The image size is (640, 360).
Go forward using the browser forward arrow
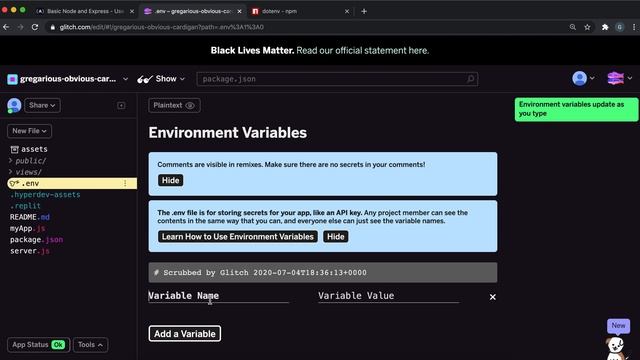coord(20,27)
